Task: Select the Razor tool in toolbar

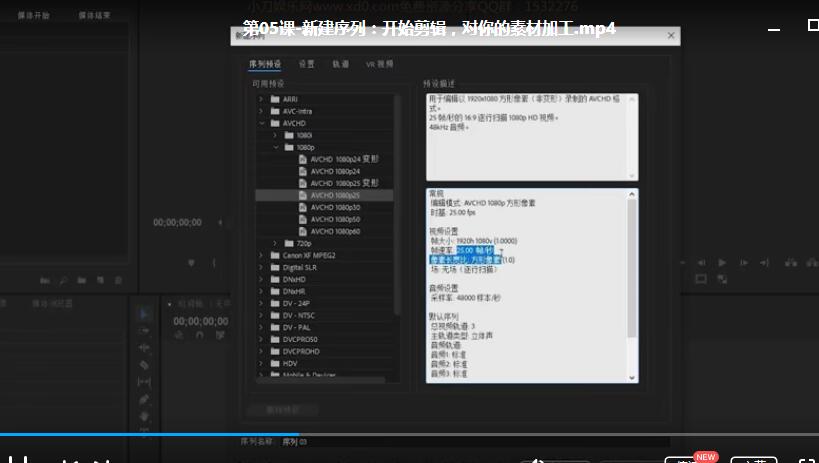Action: [144, 365]
